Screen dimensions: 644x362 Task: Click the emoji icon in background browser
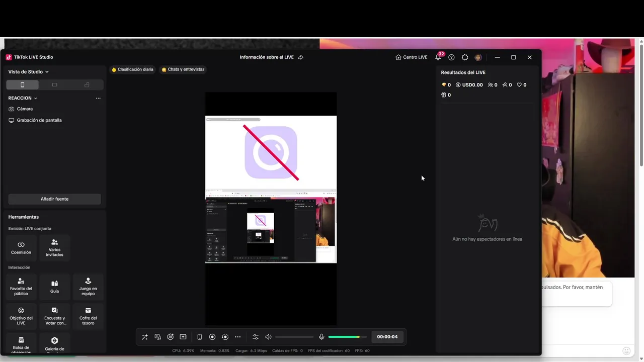point(626,351)
